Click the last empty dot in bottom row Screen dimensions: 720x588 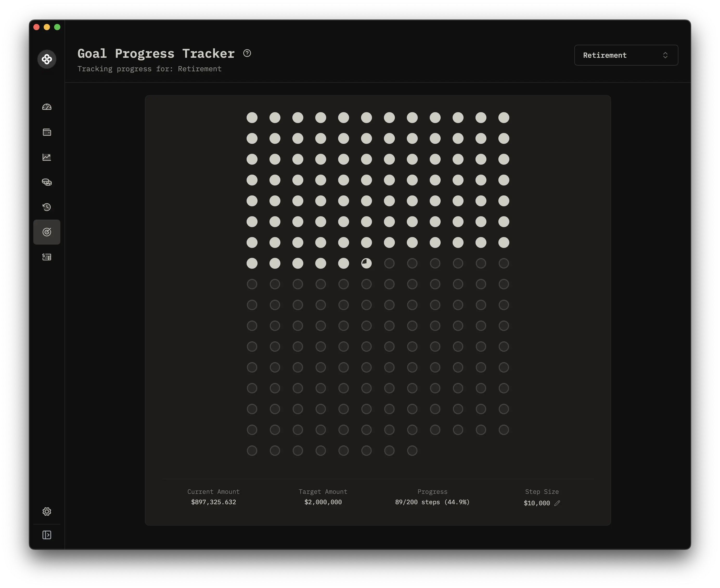[412, 451]
